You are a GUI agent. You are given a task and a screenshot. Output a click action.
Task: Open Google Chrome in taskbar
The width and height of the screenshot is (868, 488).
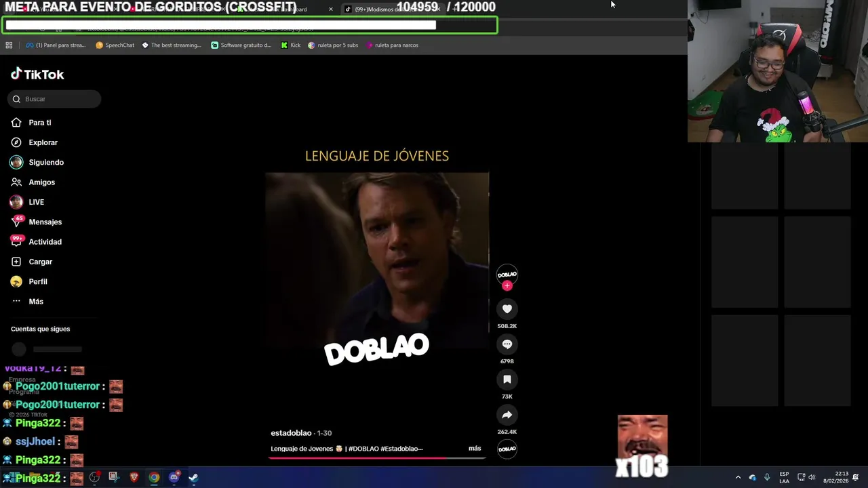coord(154,477)
